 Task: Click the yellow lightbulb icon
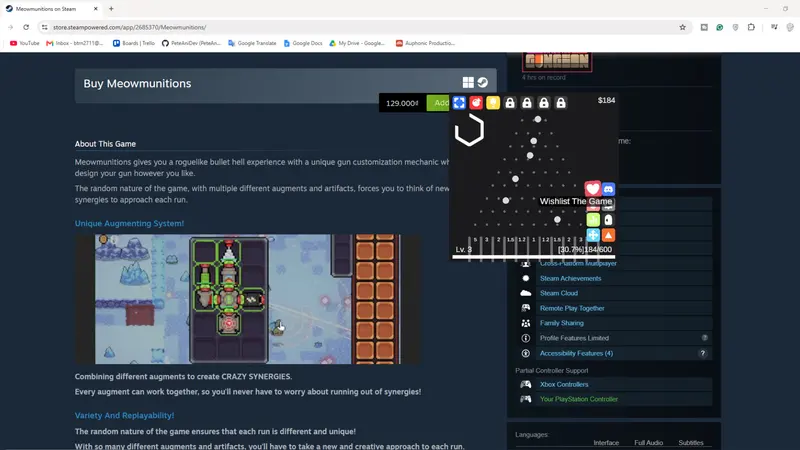(493, 103)
